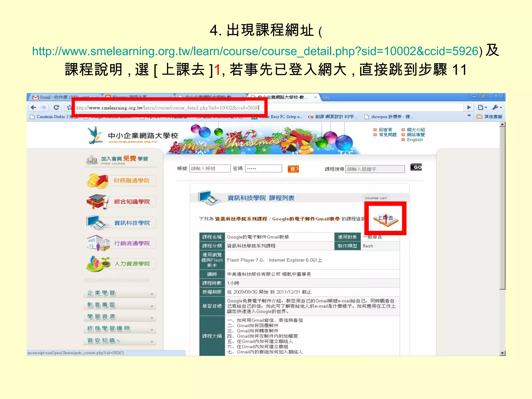Expand the 終身學習護照 menu
532x399 pixels.
point(120,329)
